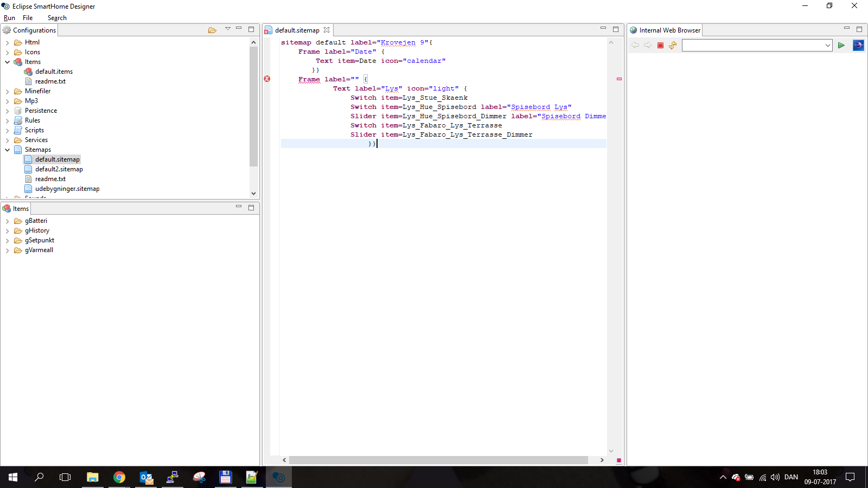This screenshot has width=868, height=488.
Task: Open the File menu
Action: [28, 18]
